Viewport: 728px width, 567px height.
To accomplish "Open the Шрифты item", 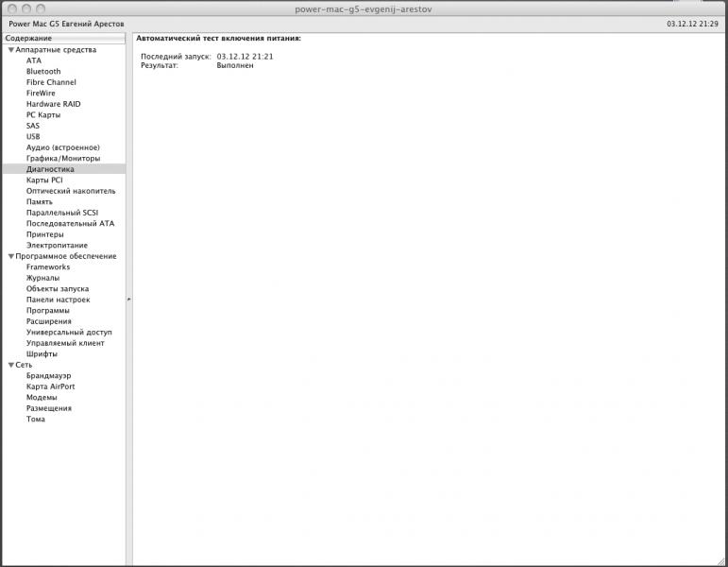I will click(x=42, y=353).
